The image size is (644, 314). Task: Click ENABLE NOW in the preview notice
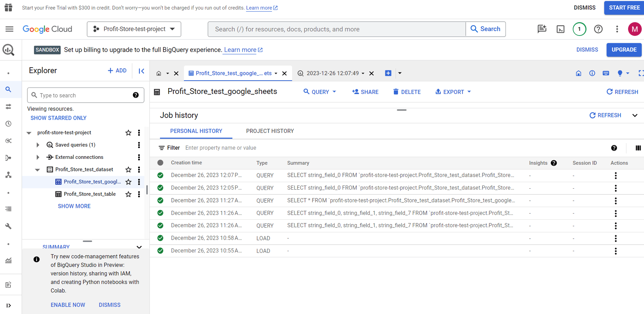[x=68, y=305]
